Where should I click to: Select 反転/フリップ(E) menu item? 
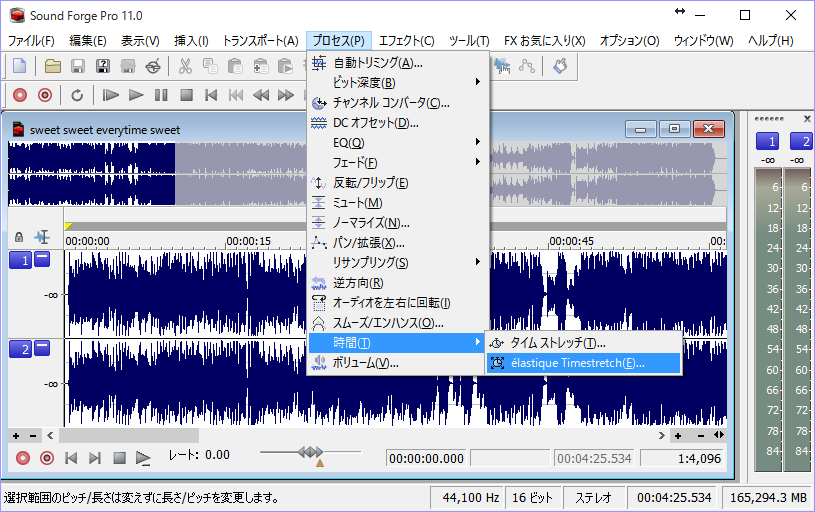pyautogui.click(x=398, y=183)
